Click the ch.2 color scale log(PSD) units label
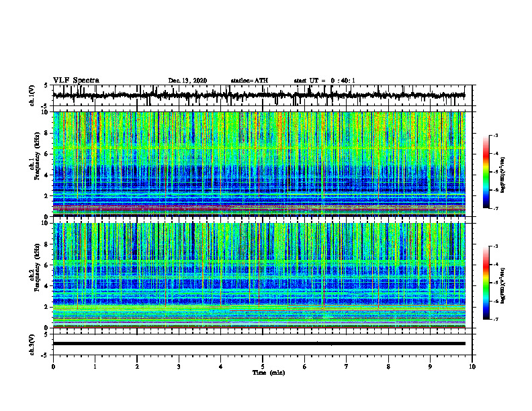The image size is (532, 411). click(x=502, y=285)
